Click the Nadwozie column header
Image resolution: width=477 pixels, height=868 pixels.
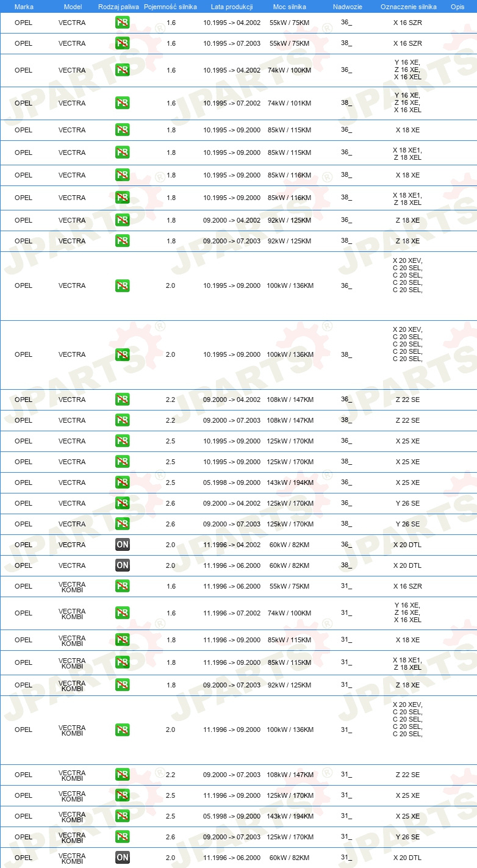347,7
